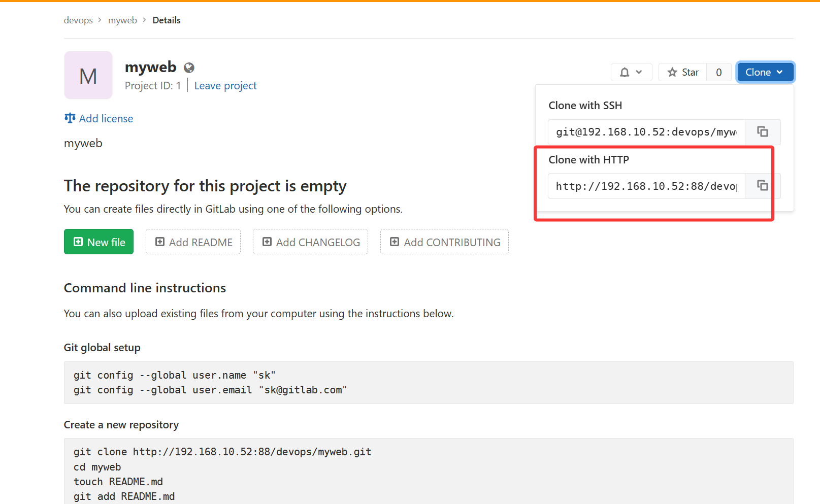
Task: Choose the Add CHANGELOG button
Action: (x=311, y=242)
